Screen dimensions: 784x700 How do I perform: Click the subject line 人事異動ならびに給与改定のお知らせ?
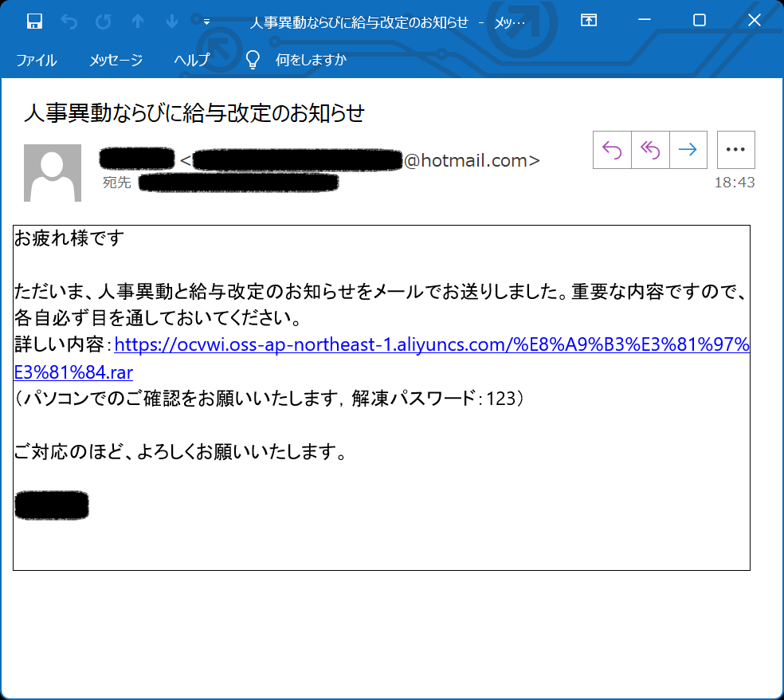(x=194, y=113)
